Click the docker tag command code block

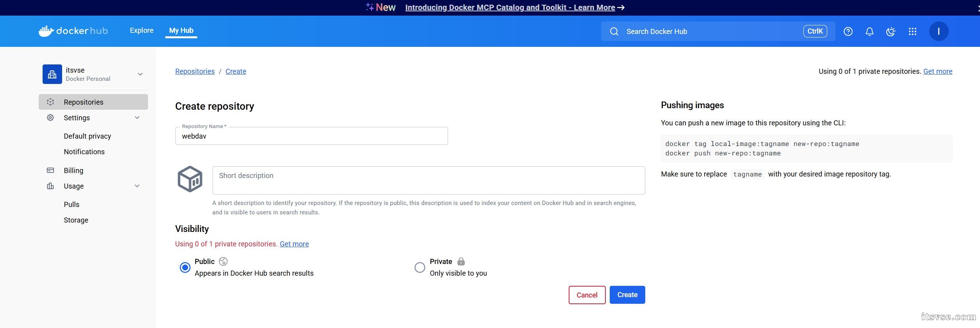(x=806, y=148)
